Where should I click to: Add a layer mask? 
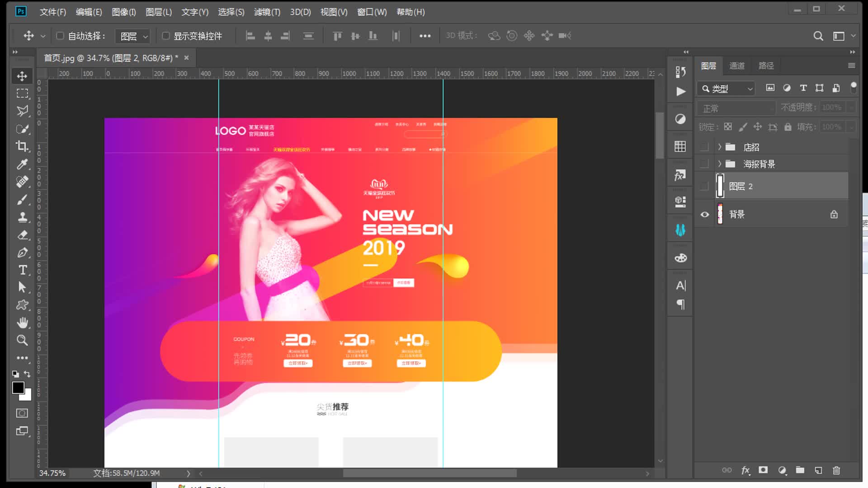(x=763, y=470)
